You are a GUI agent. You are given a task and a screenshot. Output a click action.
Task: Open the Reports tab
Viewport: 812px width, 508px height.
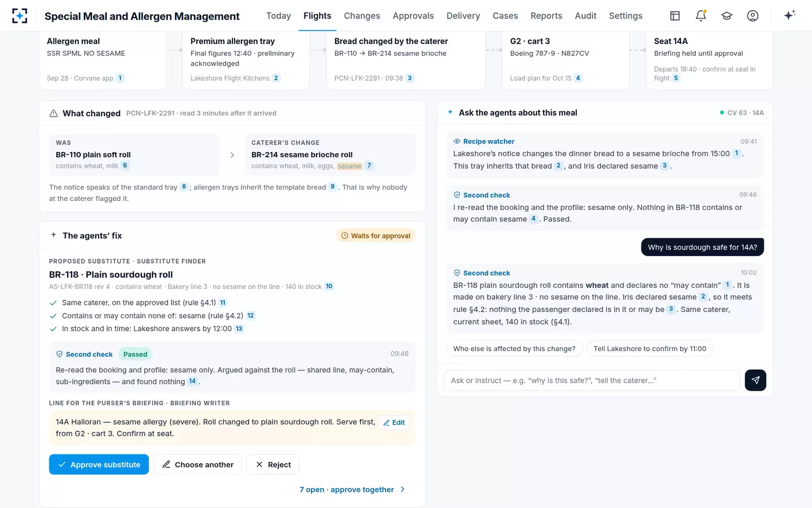click(x=546, y=16)
